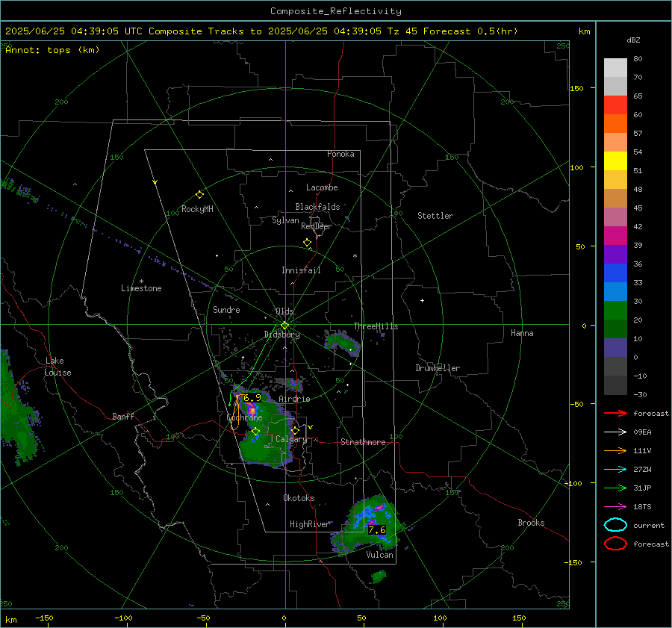This screenshot has width=672, height=628.
Task: Click the Strathmore town label
Action: 364,442
